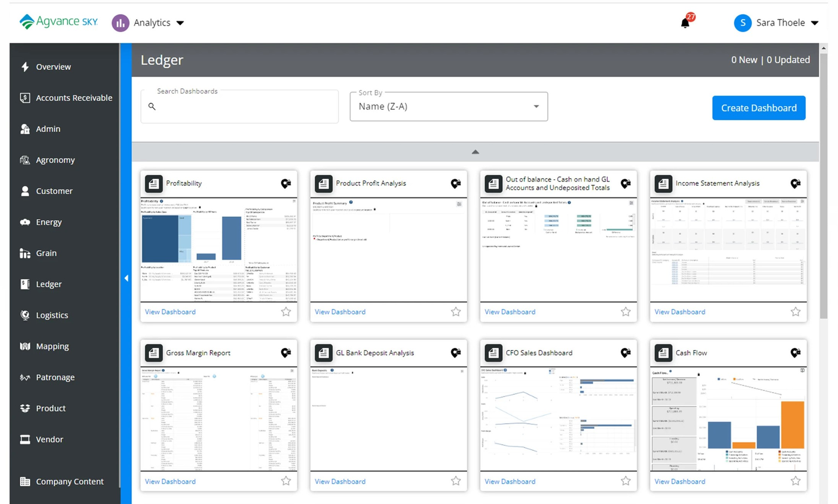Viewport: 838px width, 504px height.
Task: Open the Sort By dropdown
Action: 448,106
